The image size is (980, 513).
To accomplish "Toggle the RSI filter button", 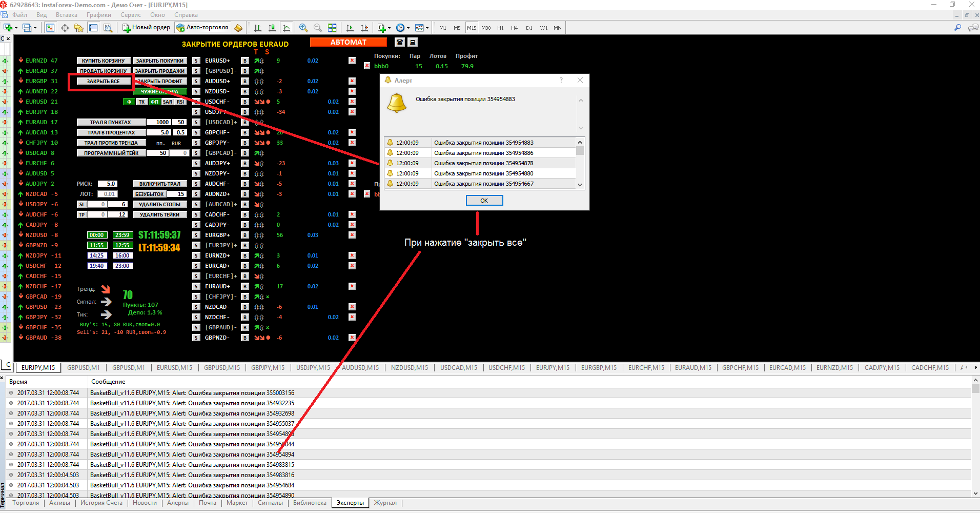I will [180, 102].
